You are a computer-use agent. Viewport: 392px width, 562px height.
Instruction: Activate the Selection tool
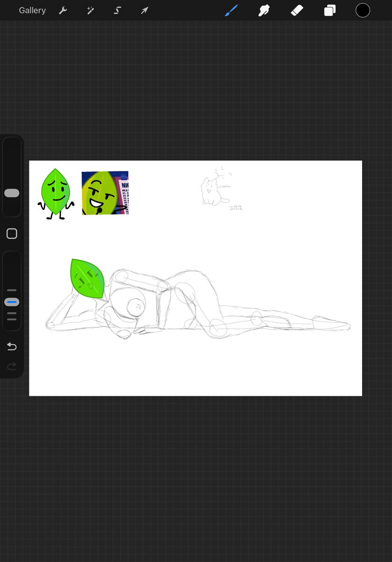point(117,10)
